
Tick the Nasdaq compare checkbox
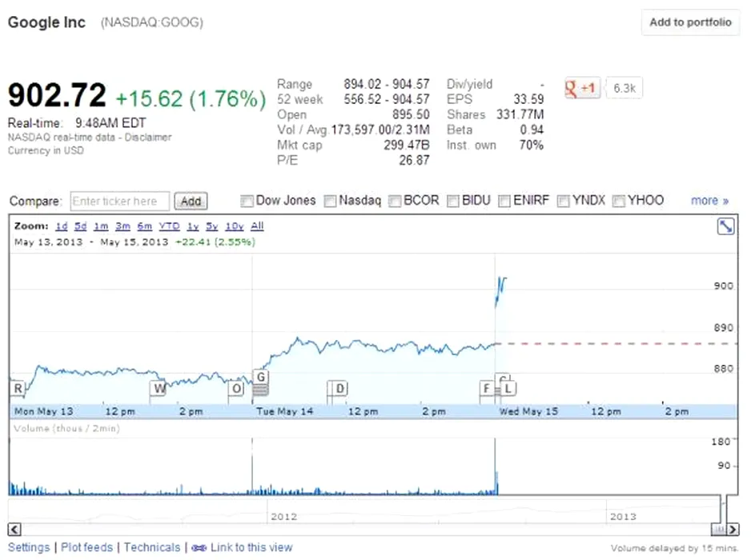pyautogui.click(x=330, y=201)
